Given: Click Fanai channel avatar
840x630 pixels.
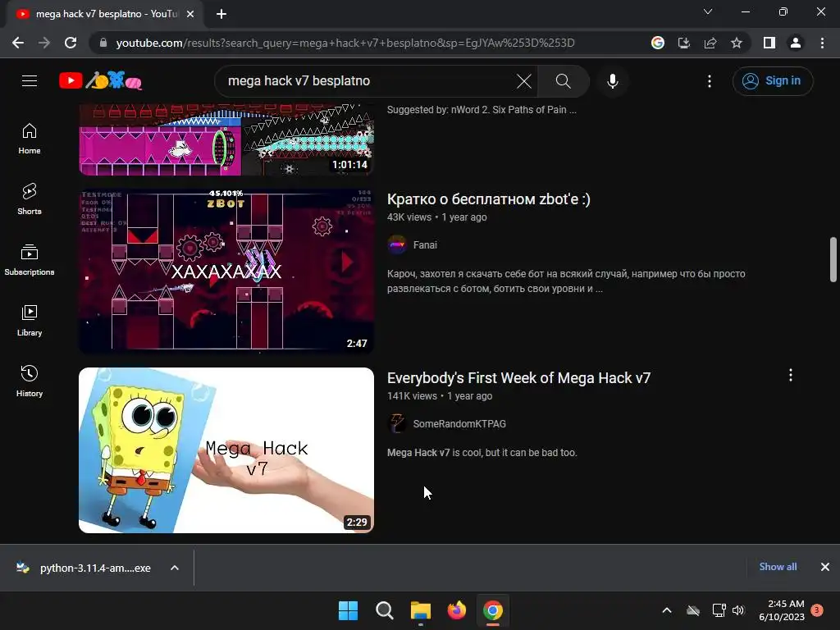Looking at the screenshot, I should coord(397,244).
